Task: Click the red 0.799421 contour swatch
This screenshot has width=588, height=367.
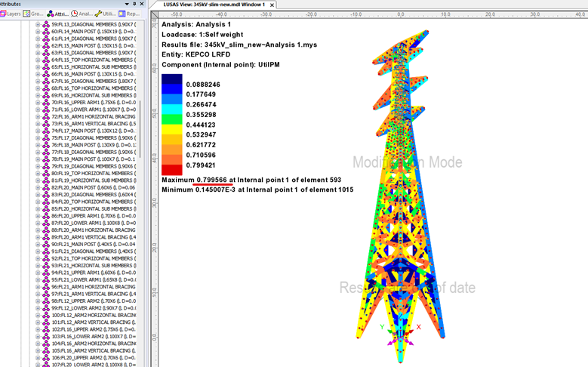Action: (x=173, y=165)
